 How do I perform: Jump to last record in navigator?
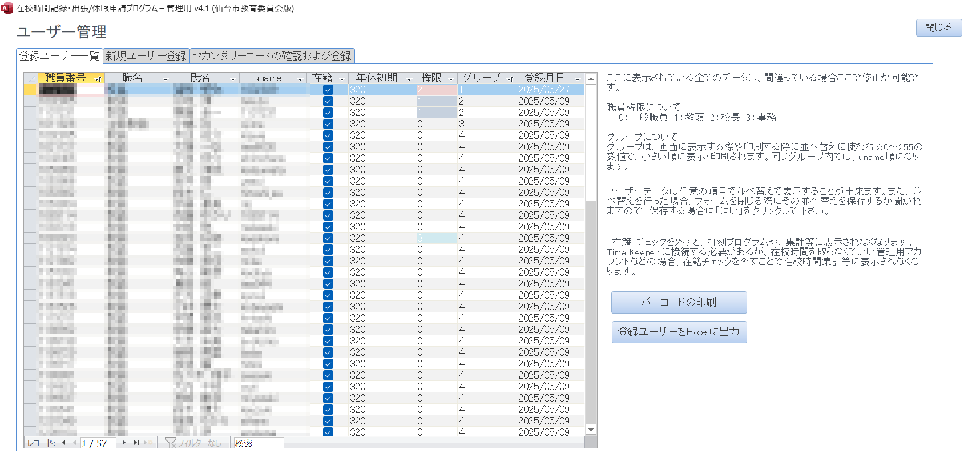[x=136, y=443]
